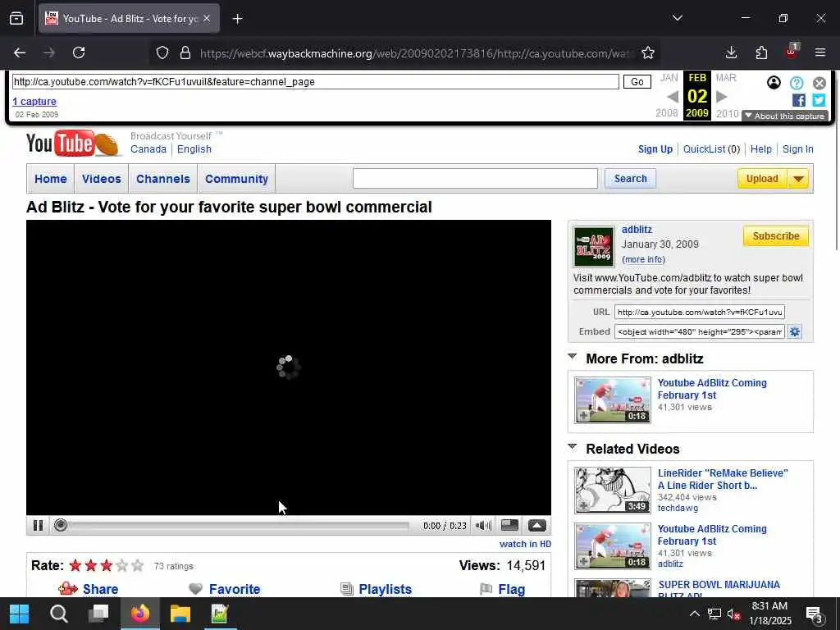Mute the video player volume icon
This screenshot has width=840, height=630.
point(482,526)
